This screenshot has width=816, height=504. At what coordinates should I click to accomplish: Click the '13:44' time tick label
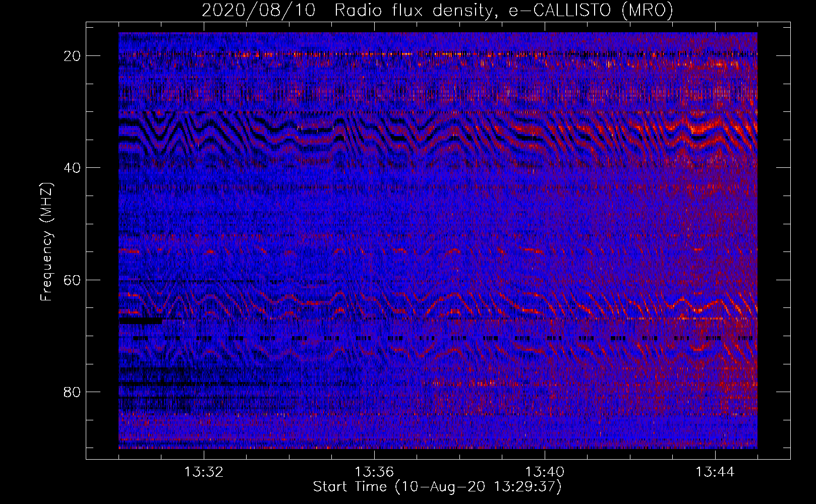(x=715, y=472)
